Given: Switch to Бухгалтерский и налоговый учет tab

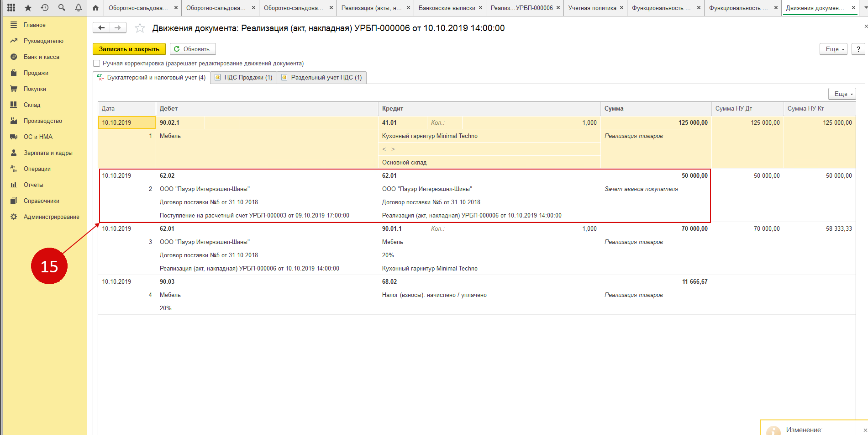Looking at the screenshot, I should pos(152,78).
